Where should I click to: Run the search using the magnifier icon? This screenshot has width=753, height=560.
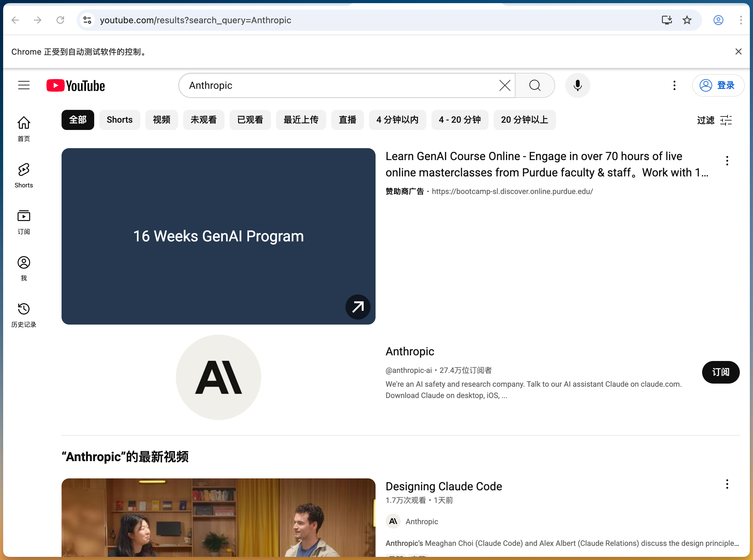534,85
